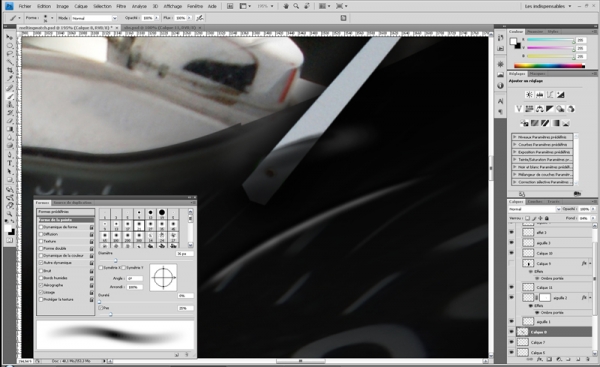
Task: Uncheck Aérographe checkbox
Action: (x=41, y=285)
